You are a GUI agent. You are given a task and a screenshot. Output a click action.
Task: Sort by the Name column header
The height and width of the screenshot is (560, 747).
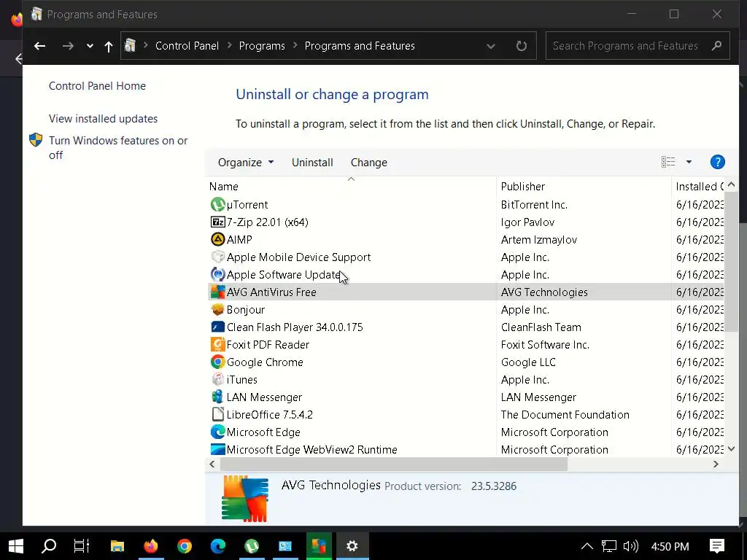pos(351,186)
